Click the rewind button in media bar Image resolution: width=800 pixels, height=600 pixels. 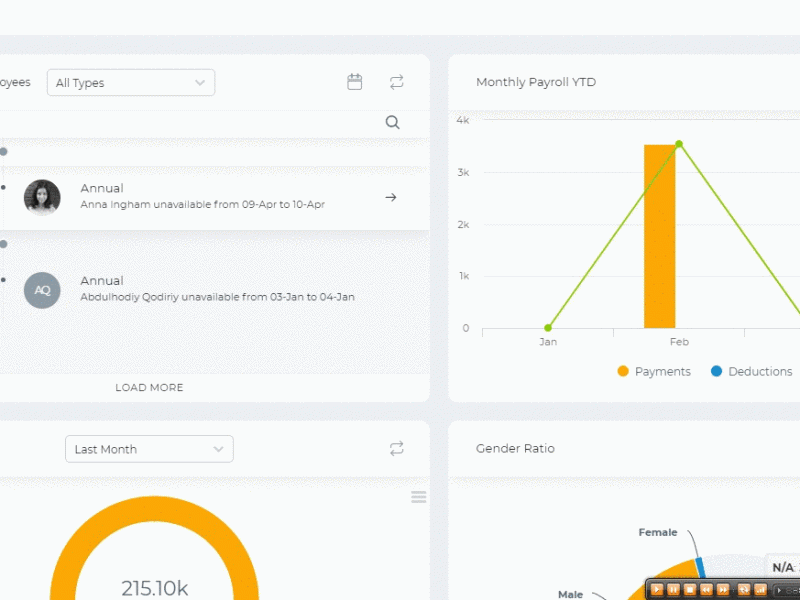pyautogui.click(x=706, y=590)
